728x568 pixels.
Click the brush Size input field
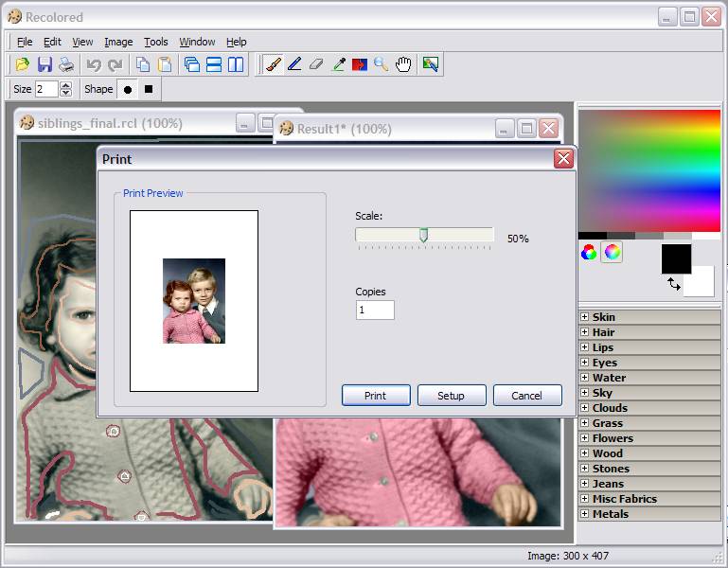pos(46,89)
